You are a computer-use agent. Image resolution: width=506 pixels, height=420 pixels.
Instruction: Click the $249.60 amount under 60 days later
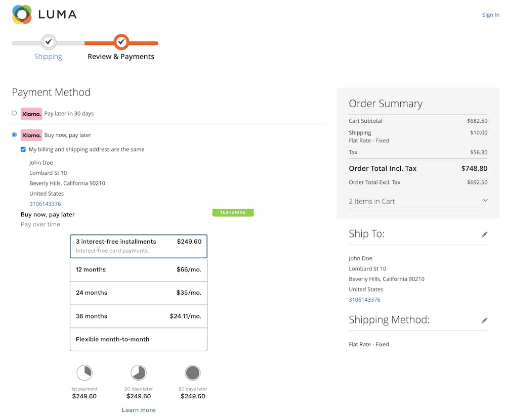pos(193,396)
